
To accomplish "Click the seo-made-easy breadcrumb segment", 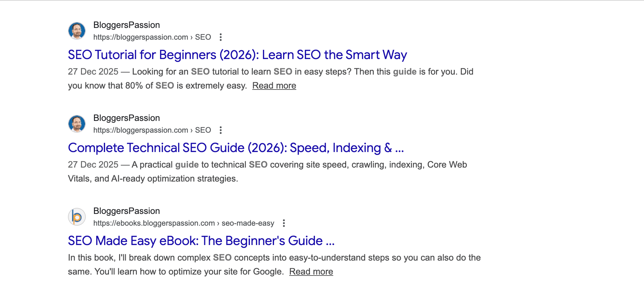I will (x=248, y=223).
